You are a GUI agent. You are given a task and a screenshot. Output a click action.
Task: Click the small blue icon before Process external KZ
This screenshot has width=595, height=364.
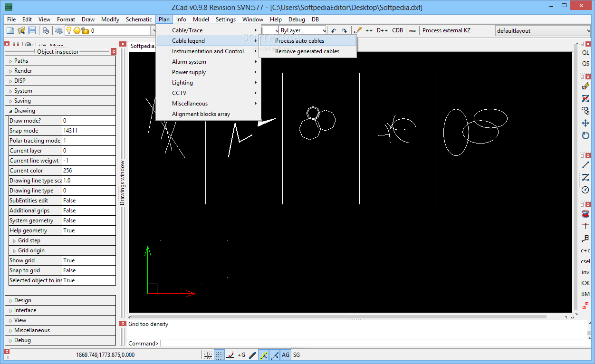413,30
